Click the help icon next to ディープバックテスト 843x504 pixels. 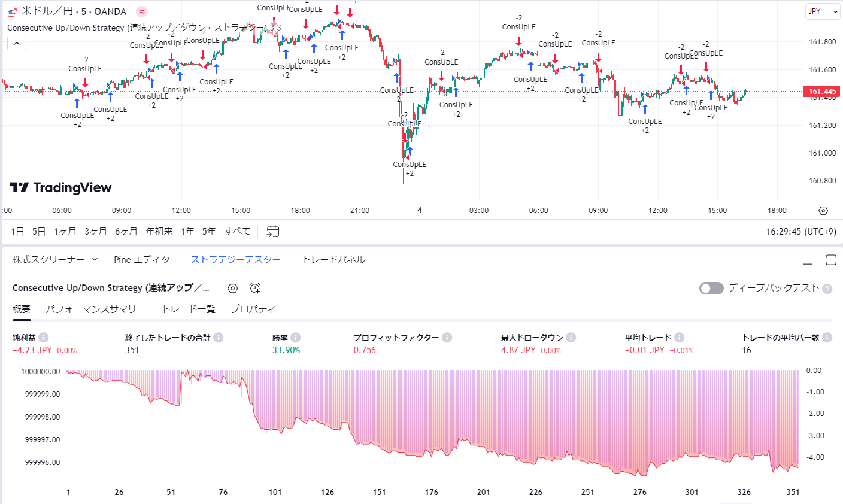pyautogui.click(x=827, y=289)
